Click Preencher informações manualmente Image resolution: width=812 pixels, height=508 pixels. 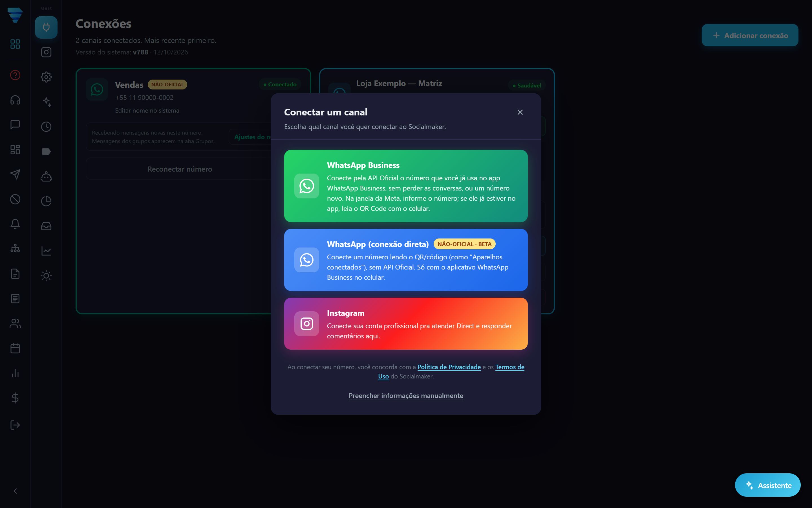[x=406, y=395]
